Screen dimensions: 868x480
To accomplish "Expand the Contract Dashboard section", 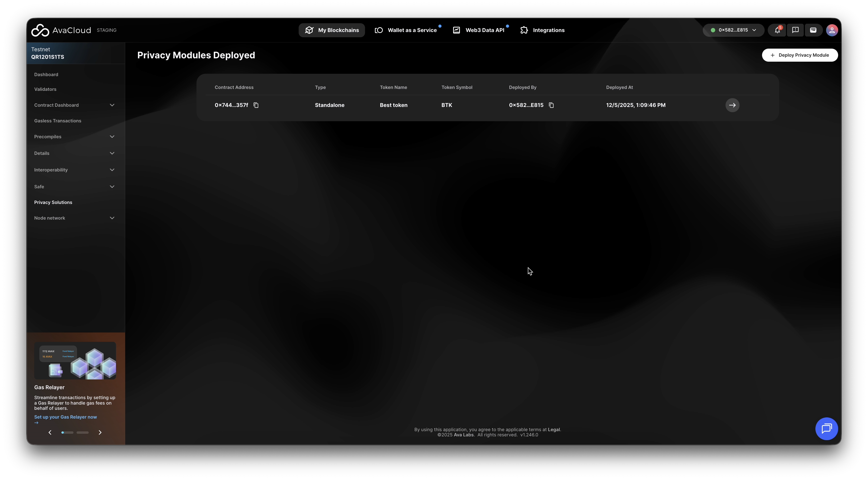I will pyautogui.click(x=112, y=105).
